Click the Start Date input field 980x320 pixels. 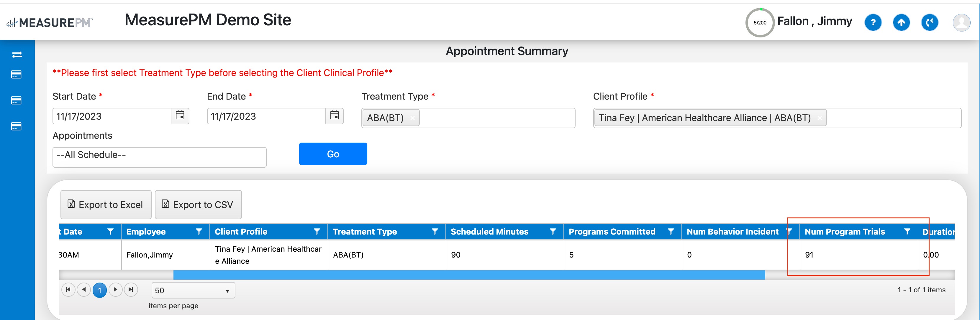click(x=112, y=116)
